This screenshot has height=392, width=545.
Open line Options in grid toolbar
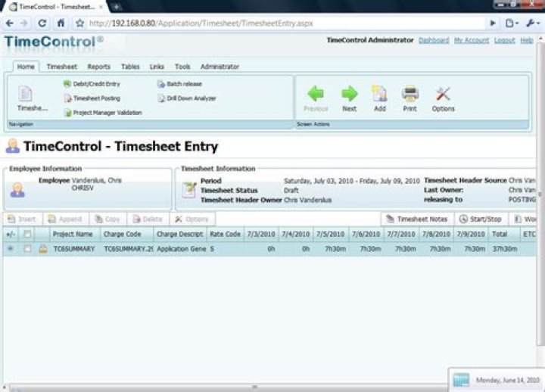click(x=192, y=219)
